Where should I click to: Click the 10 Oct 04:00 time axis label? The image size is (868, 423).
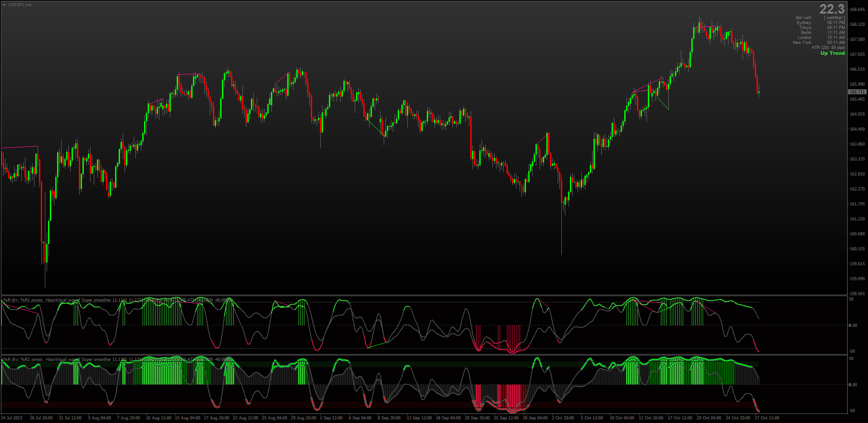(x=622, y=418)
